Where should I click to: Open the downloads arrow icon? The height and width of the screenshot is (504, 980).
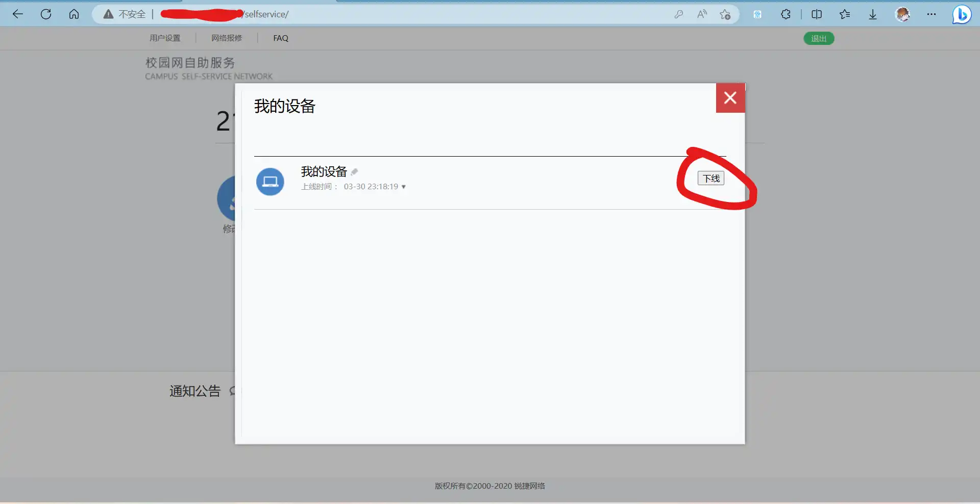click(873, 14)
